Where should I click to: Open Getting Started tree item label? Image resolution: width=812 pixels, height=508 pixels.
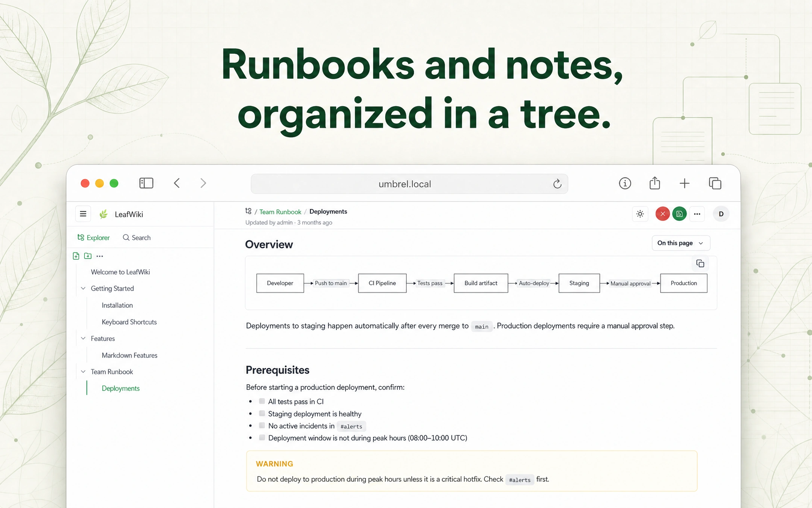tap(112, 288)
